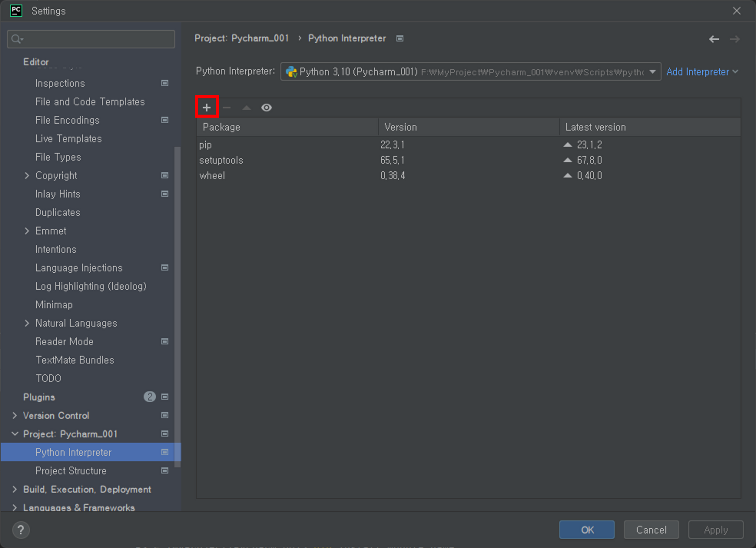Expand the Copyright tree node
The width and height of the screenshot is (756, 548).
click(27, 175)
